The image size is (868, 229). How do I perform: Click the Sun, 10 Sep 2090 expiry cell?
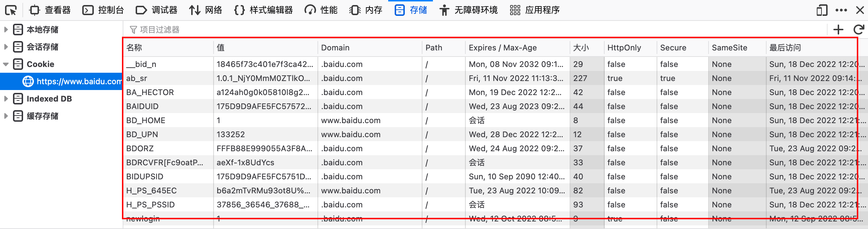click(518, 176)
